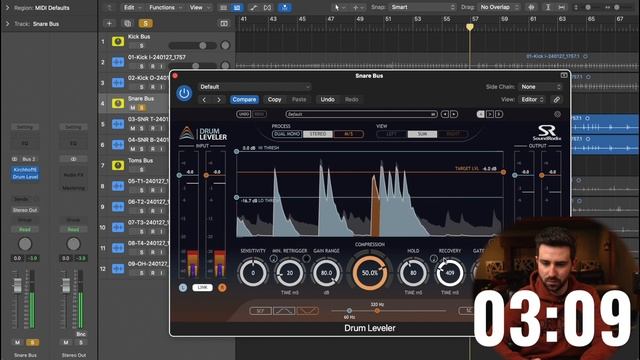Screen dimensions: 640x360
Task: Click the right channel R input button
Action: pos(222,287)
